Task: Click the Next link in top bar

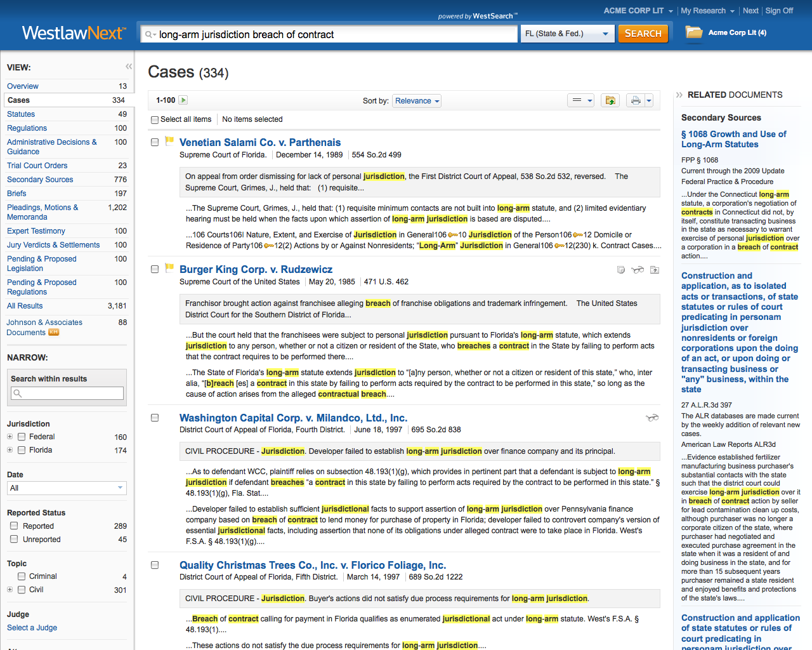Action: (x=750, y=11)
